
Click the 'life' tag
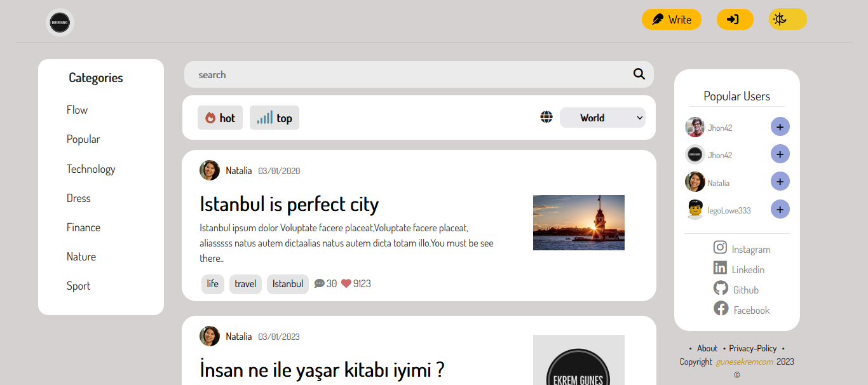tap(213, 284)
